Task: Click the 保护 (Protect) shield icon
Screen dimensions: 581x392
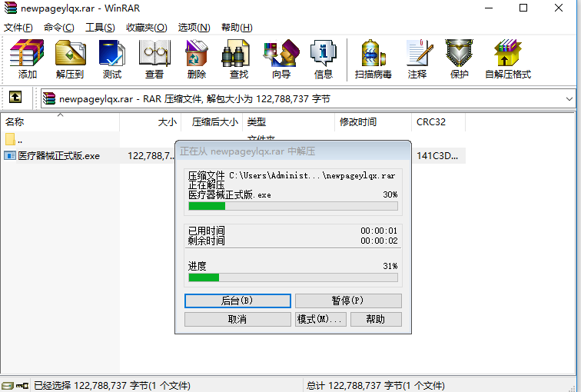Action: point(459,53)
